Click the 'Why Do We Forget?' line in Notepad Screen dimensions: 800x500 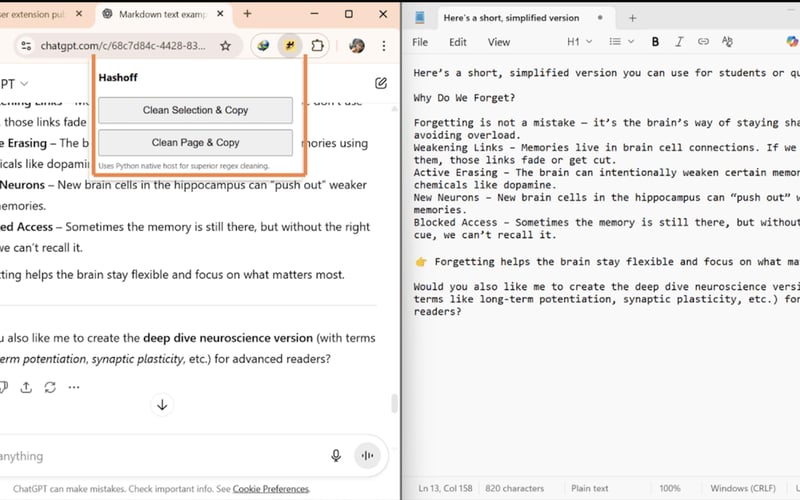click(464, 98)
